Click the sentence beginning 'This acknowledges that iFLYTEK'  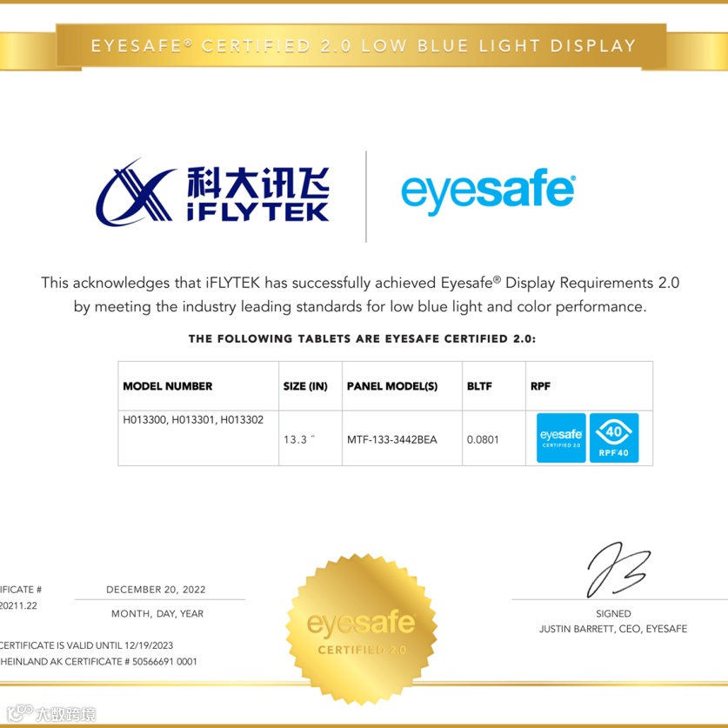(x=360, y=283)
